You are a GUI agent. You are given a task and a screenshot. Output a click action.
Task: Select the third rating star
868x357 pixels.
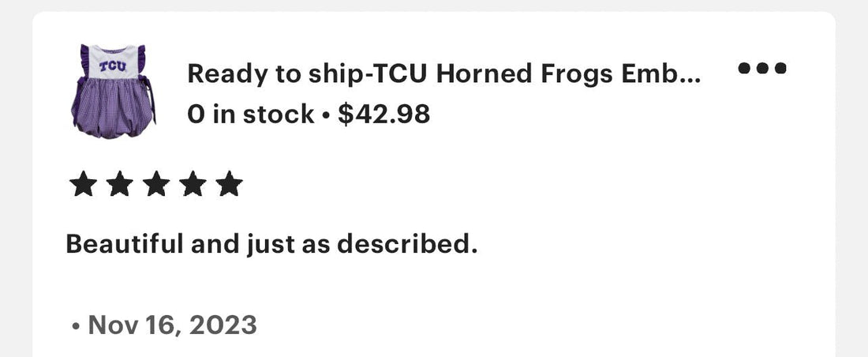click(156, 184)
